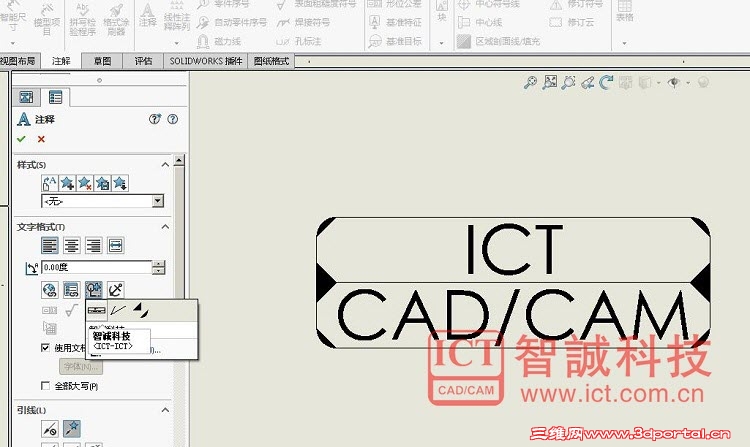Click 格式涂刷器 format painter tool
The image size is (750, 447).
tap(116, 19)
